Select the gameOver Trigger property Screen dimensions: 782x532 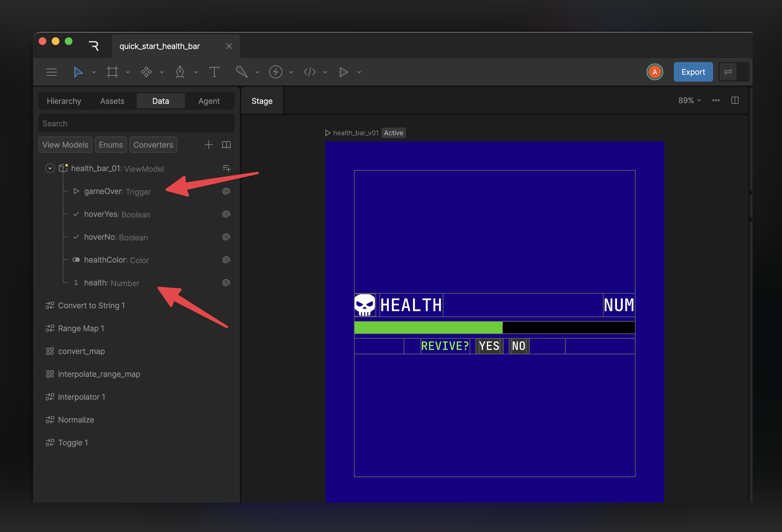point(117,191)
